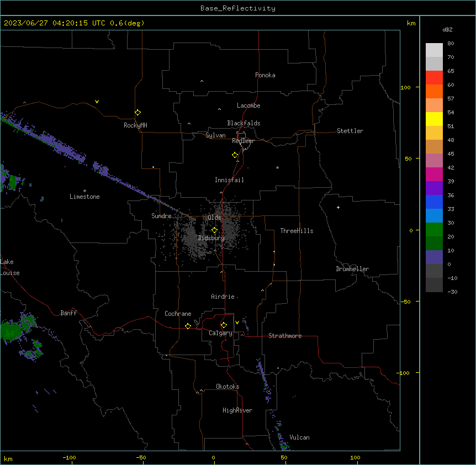Screen dimensions: 476x465
Task: Click the yellow marker east of Cochrane
Action: point(188,326)
